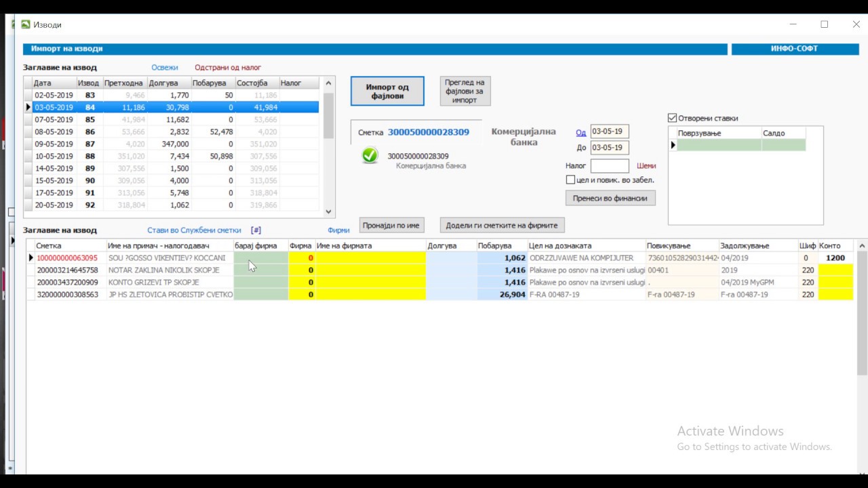Click account number 300050000028309 heading
The width and height of the screenshot is (868, 488).
[429, 132]
